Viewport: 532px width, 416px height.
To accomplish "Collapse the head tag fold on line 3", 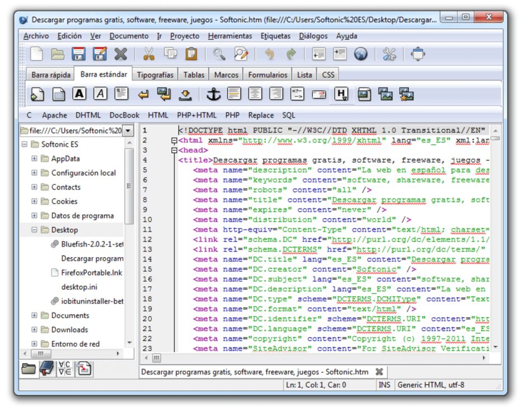I will coord(174,150).
